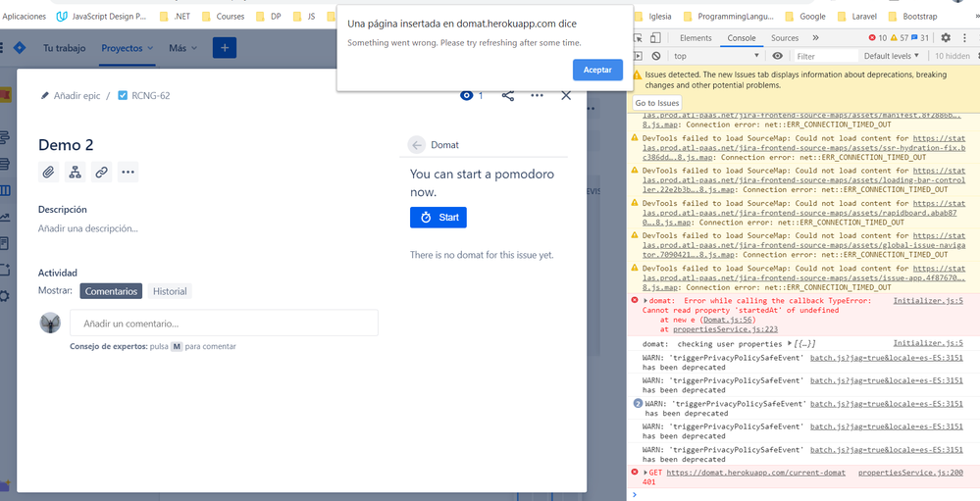Click the share issue icon
980x501 pixels.
[x=508, y=95]
